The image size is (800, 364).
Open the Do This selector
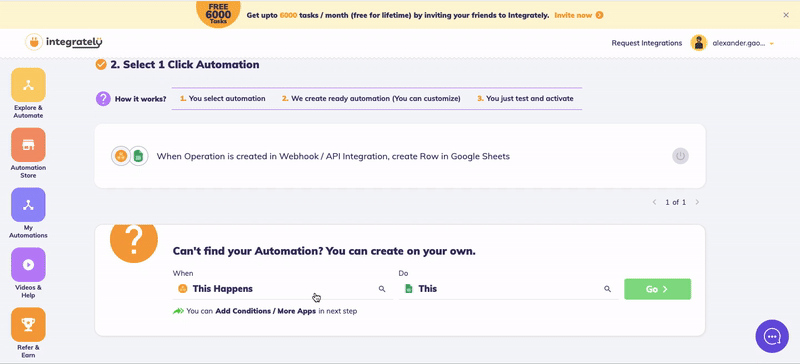[508, 289]
